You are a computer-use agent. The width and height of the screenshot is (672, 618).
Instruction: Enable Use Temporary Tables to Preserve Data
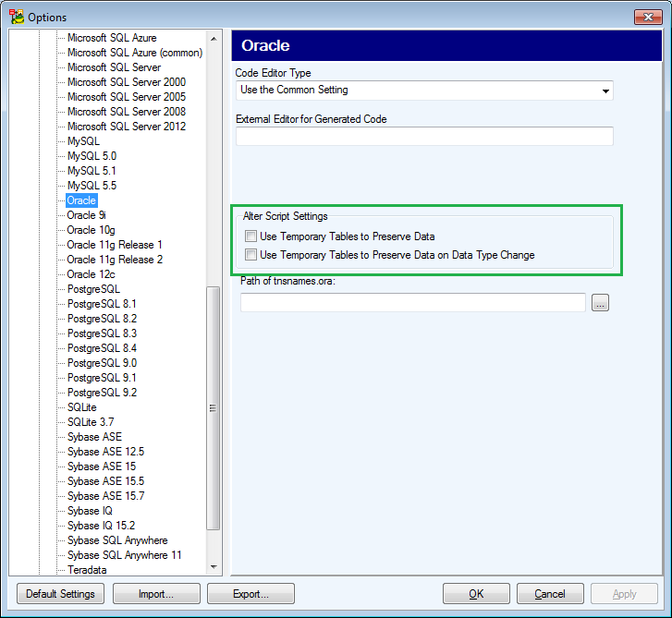250,236
